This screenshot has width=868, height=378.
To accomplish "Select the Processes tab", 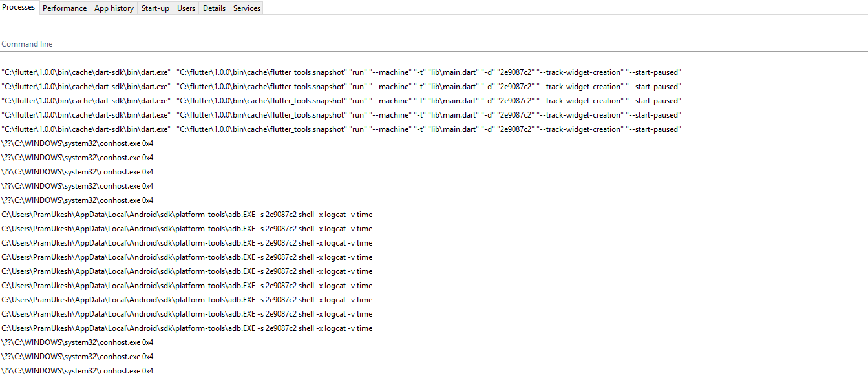I will point(18,7).
